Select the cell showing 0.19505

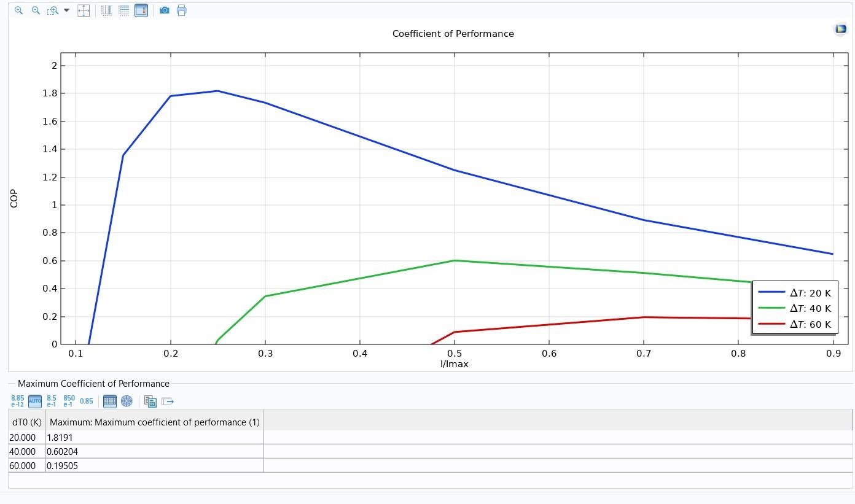(x=155, y=465)
